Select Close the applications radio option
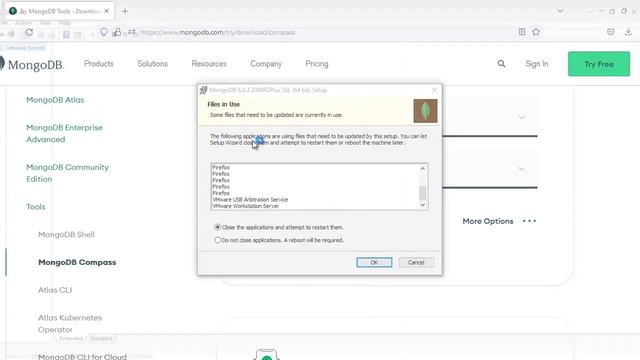 (x=218, y=227)
